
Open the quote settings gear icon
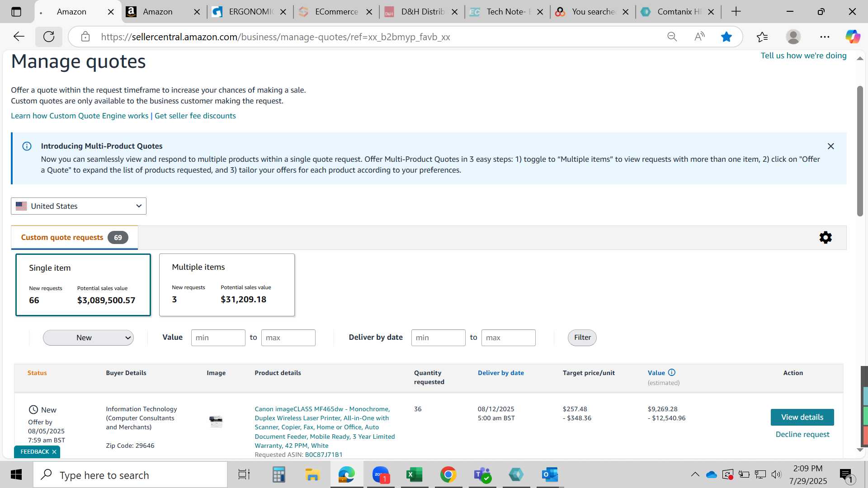pyautogui.click(x=826, y=238)
